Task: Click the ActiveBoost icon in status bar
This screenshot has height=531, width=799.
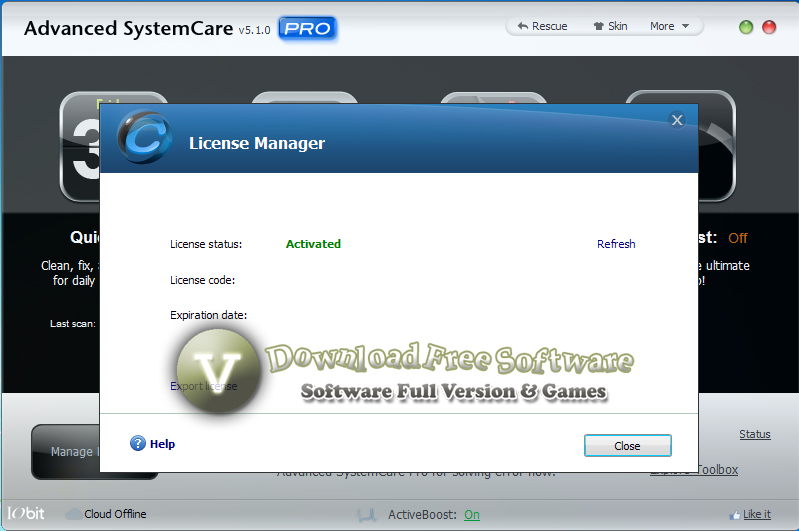Action: 366,515
